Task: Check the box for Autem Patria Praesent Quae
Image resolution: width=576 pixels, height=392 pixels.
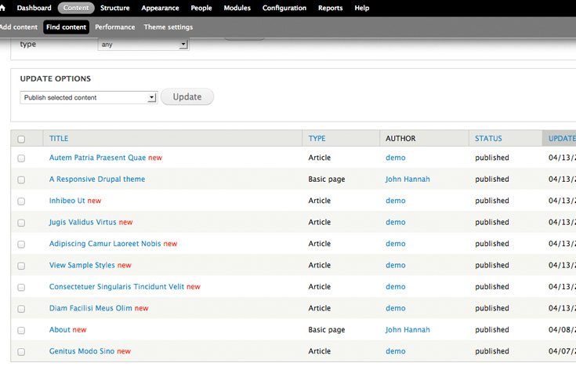Action: [x=21, y=158]
